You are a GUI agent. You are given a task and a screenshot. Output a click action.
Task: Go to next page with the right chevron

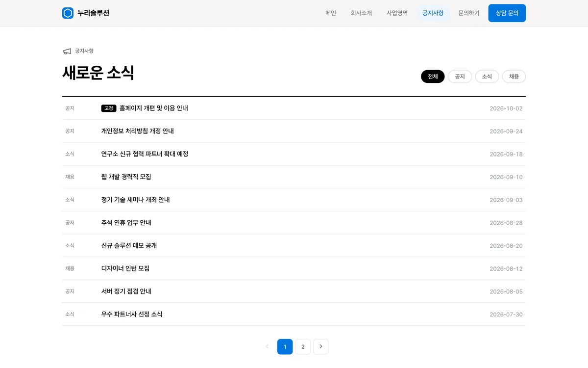click(x=321, y=346)
